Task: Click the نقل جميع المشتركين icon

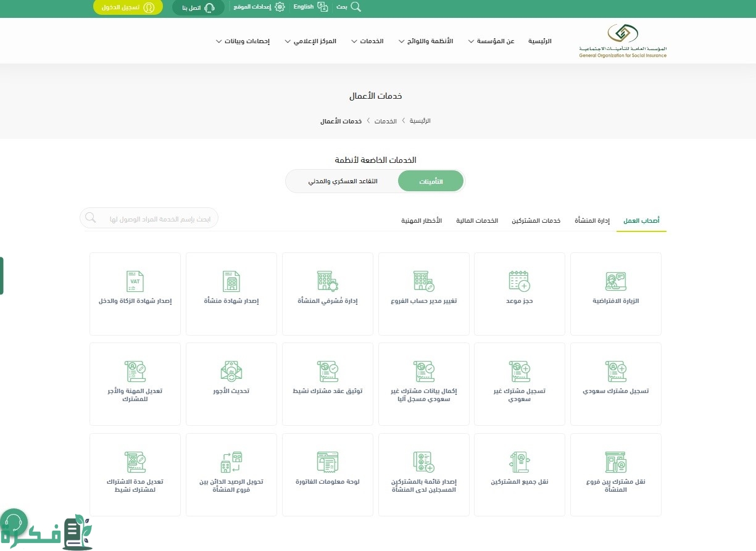Action: (519, 462)
